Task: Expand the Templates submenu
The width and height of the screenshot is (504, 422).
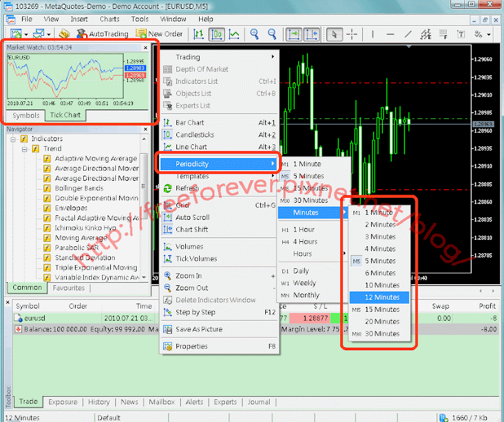Action: click(x=219, y=176)
